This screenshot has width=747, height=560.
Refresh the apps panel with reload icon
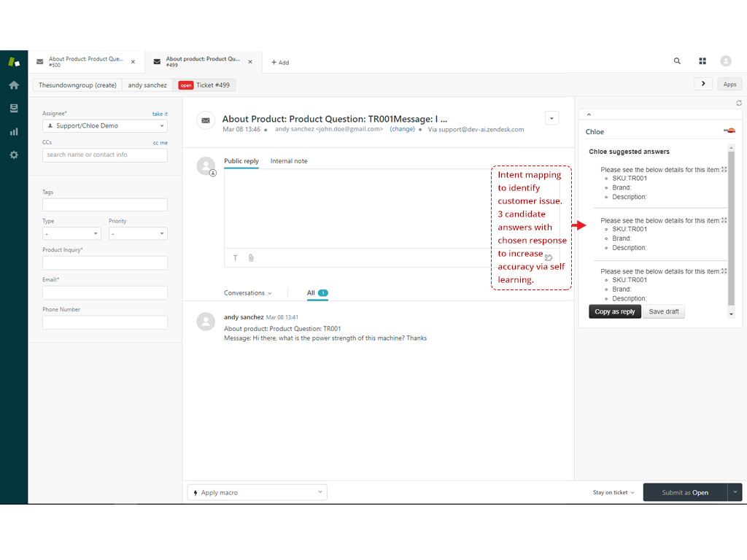coord(738,104)
